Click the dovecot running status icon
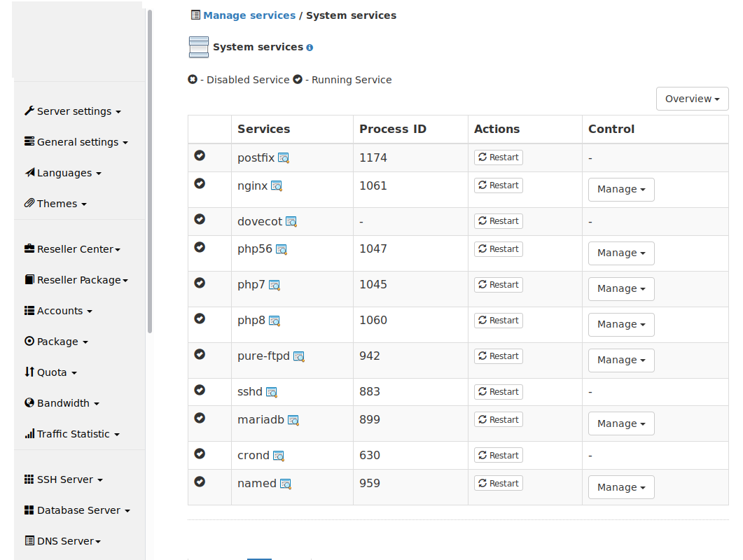 [200, 219]
